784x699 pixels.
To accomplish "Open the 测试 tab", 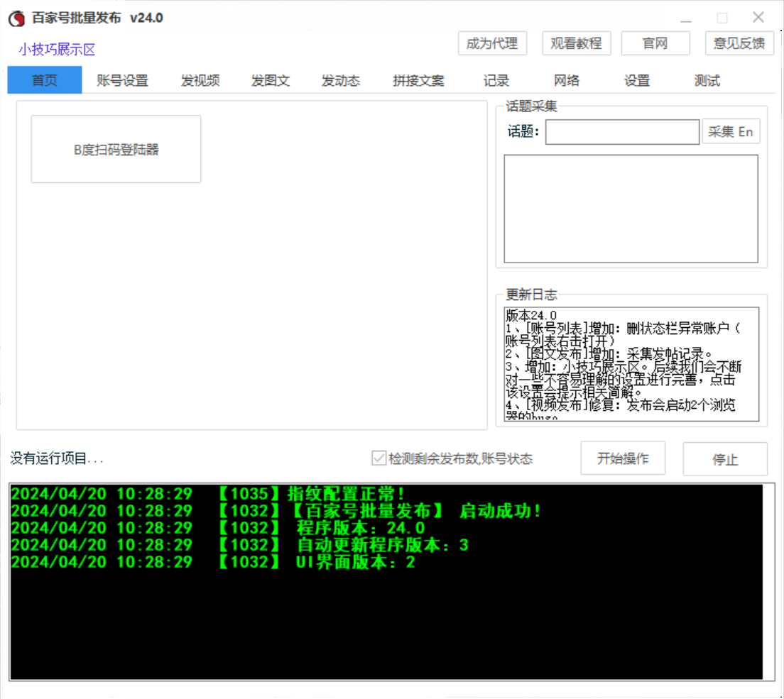I will coord(707,80).
